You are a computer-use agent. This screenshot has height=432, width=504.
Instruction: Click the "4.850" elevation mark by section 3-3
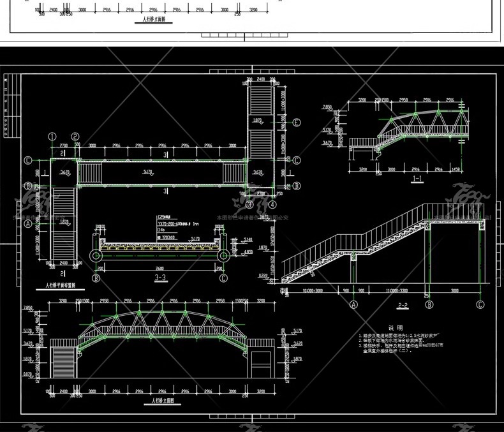coord(248,252)
